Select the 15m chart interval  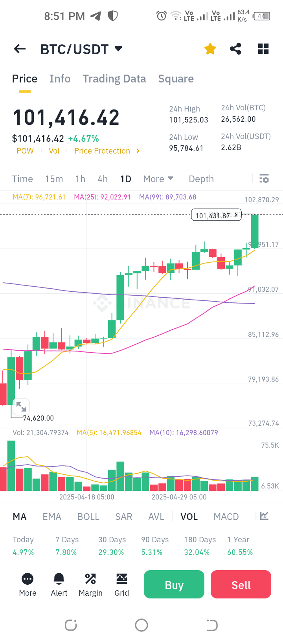[54, 179]
